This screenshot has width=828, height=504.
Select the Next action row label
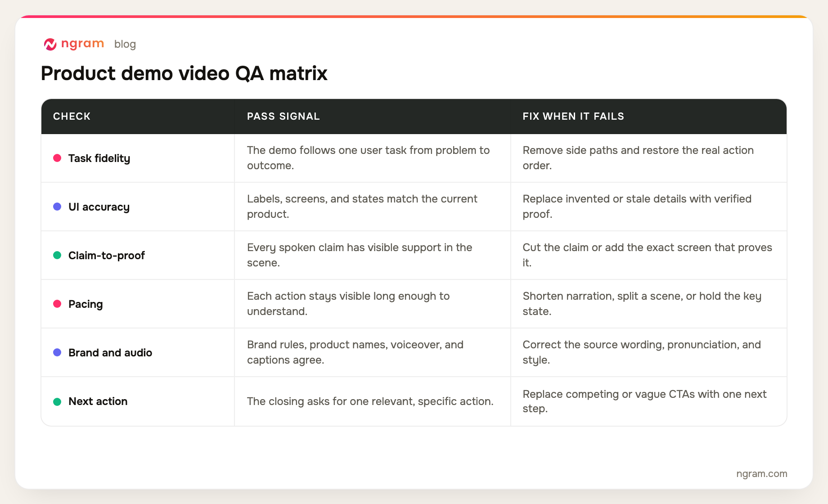[98, 401]
